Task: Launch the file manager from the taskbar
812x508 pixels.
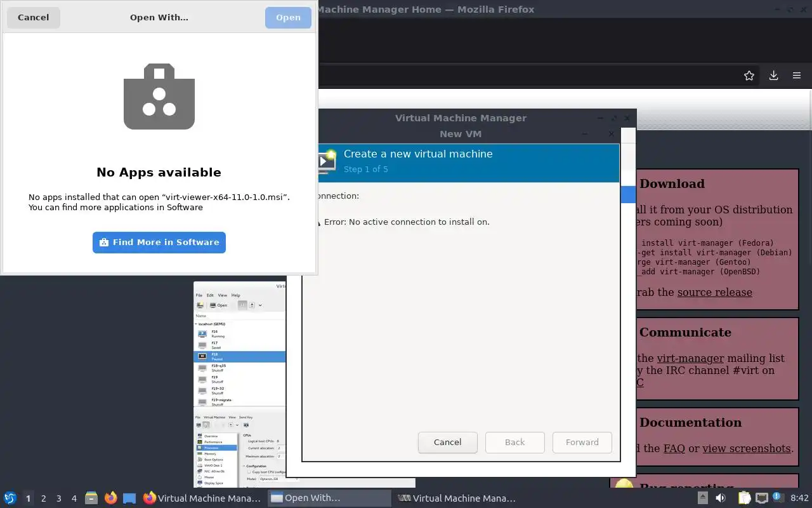Action: click(91, 498)
